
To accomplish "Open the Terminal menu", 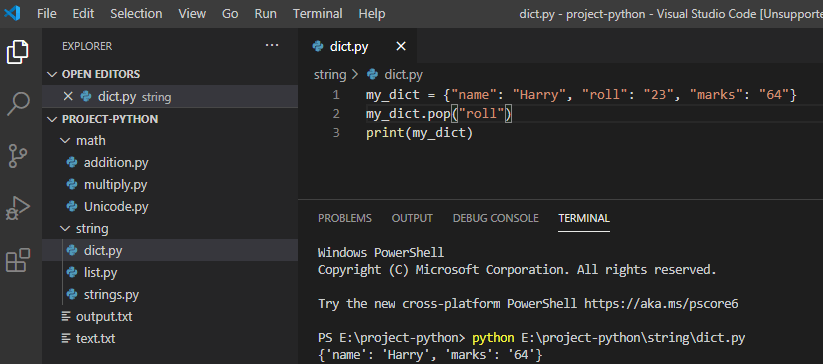I will tap(318, 14).
